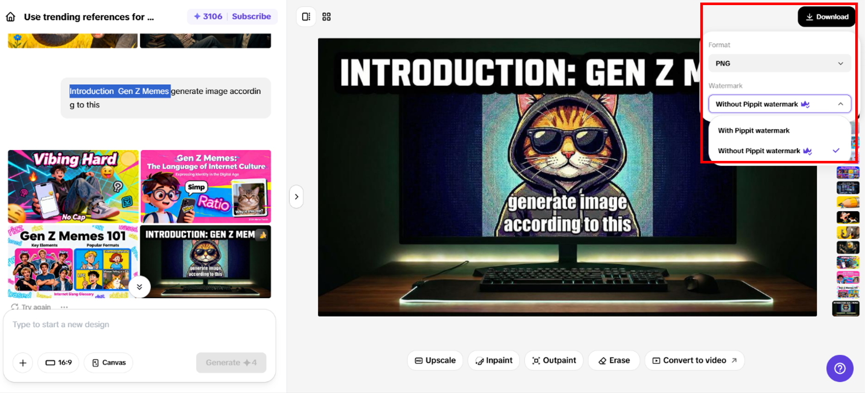Open the Vibing Hard result image in chat
868x393 pixels.
[73, 187]
